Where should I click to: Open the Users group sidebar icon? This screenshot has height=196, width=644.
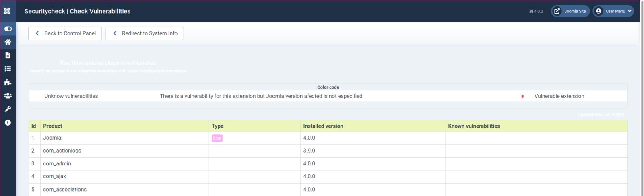[x=8, y=96]
